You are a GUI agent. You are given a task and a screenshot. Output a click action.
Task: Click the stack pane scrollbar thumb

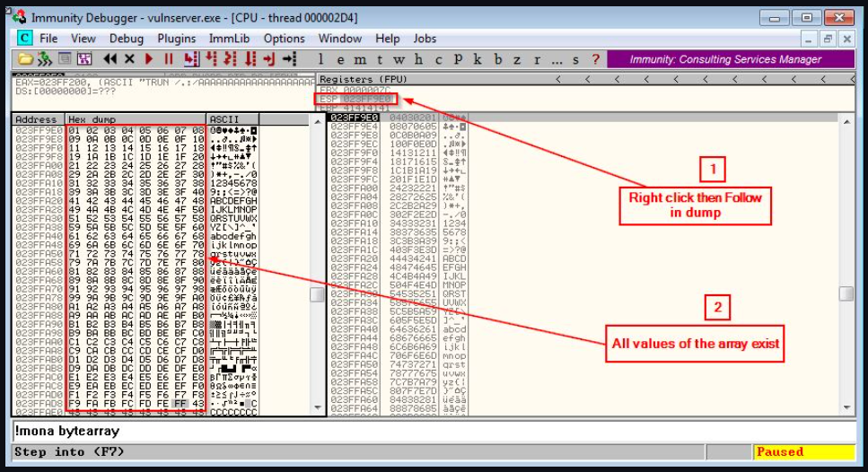tap(846, 293)
